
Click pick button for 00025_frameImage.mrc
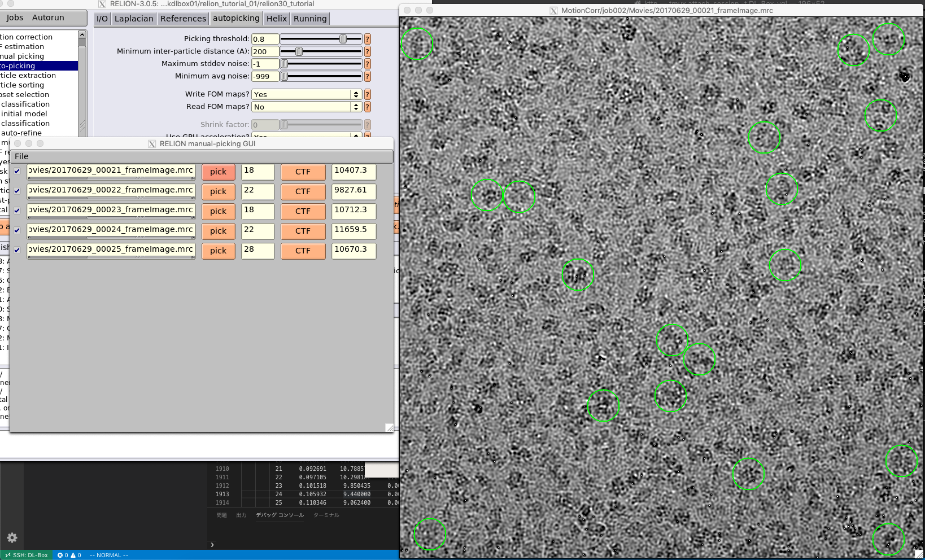(x=218, y=251)
